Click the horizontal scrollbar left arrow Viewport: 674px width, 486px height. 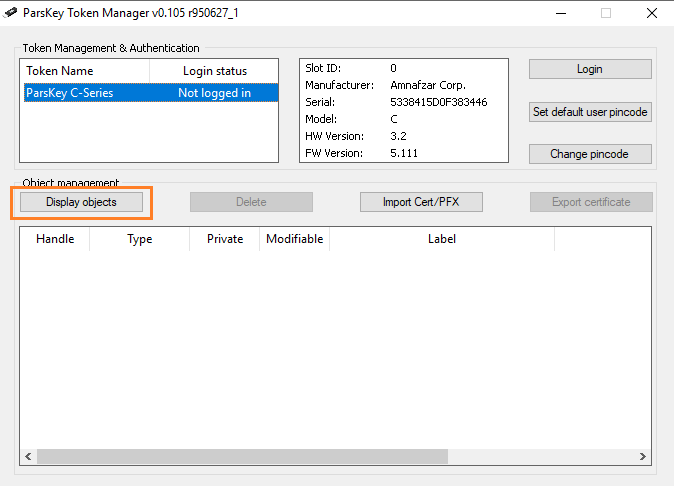tap(28, 456)
